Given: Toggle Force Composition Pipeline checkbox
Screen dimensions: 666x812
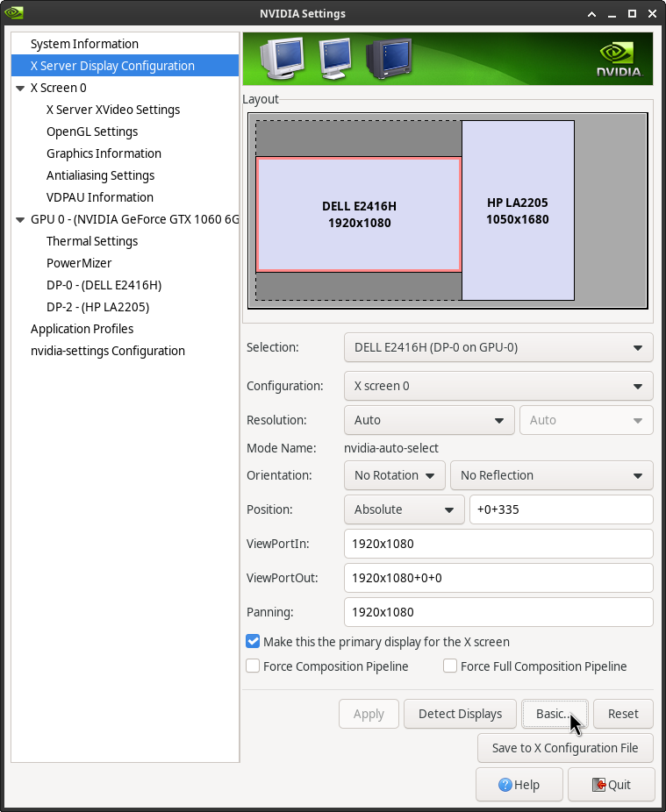Looking at the screenshot, I should [x=253, y=666].
